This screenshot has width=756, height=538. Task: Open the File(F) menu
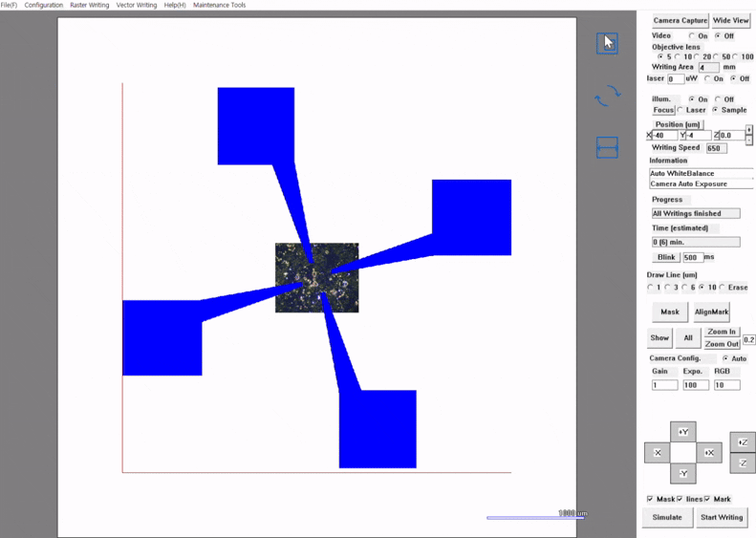pyautogui.click(x=9, y=5)
